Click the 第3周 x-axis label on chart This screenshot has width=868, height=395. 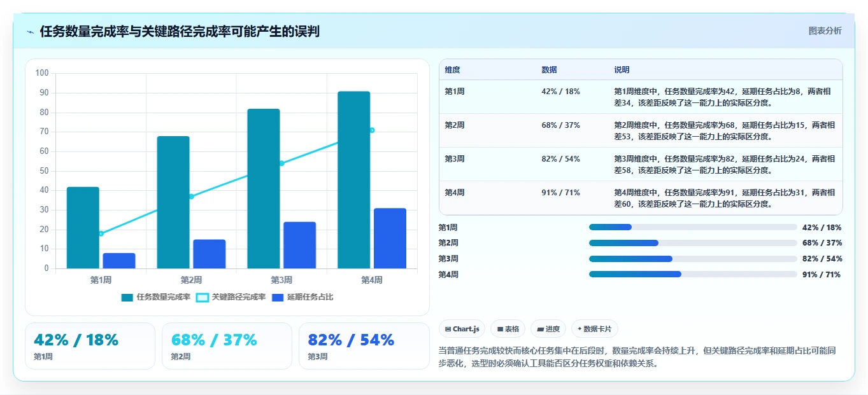point(281,280)
